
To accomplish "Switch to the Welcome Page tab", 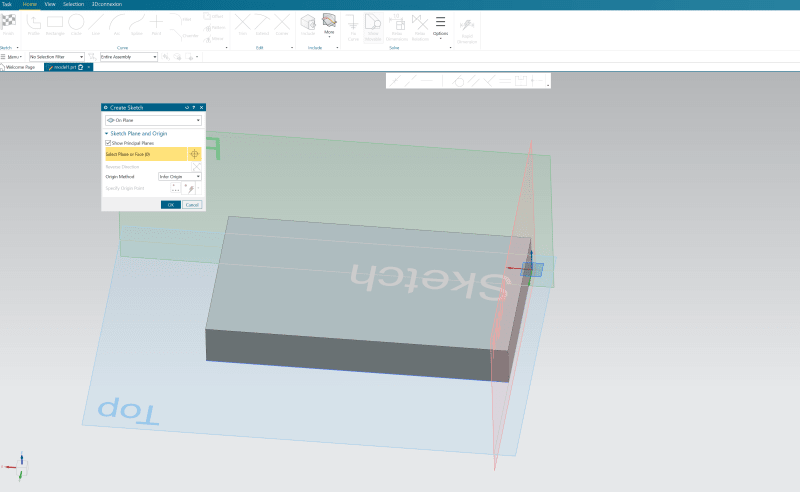I will tap(18, 67).
